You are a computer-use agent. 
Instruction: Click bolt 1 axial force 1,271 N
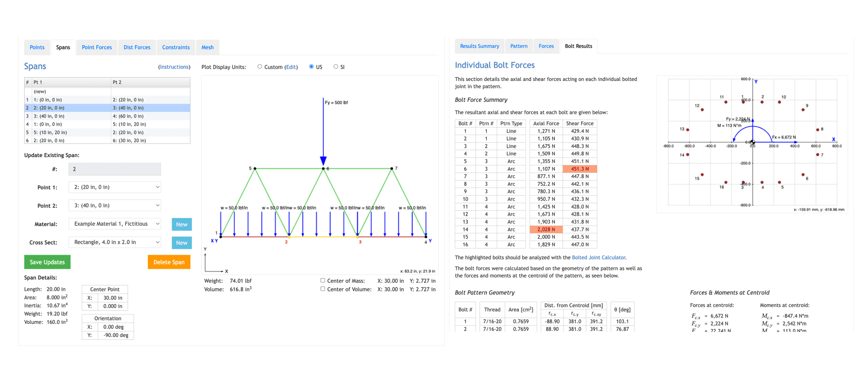pos(546,131)
